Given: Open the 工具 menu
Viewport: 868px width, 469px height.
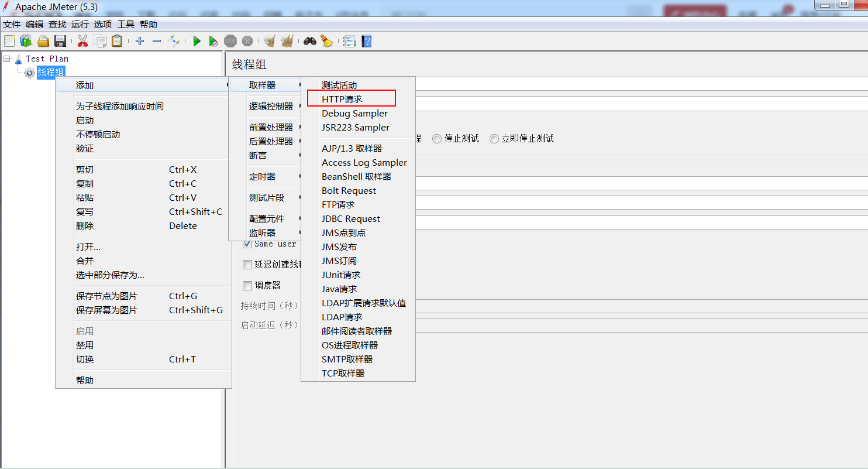Looking at the screenshot, I should point(126,25).
